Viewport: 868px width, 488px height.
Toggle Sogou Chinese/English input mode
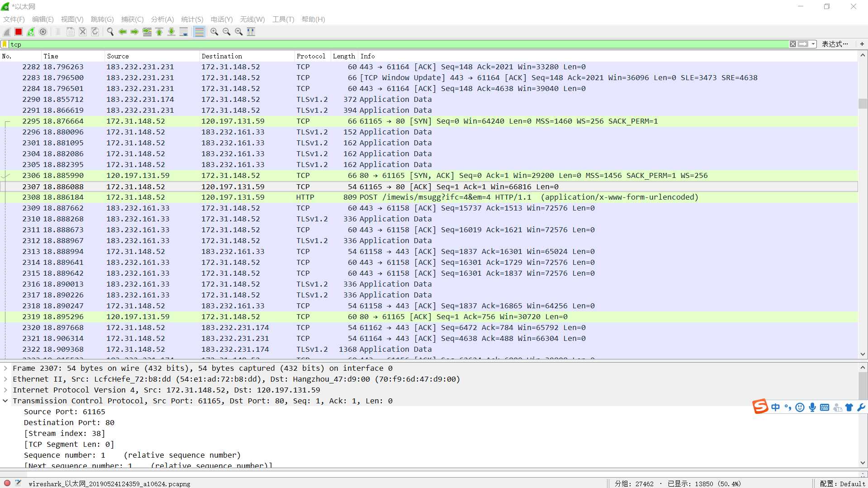click(x=775, y=407)
